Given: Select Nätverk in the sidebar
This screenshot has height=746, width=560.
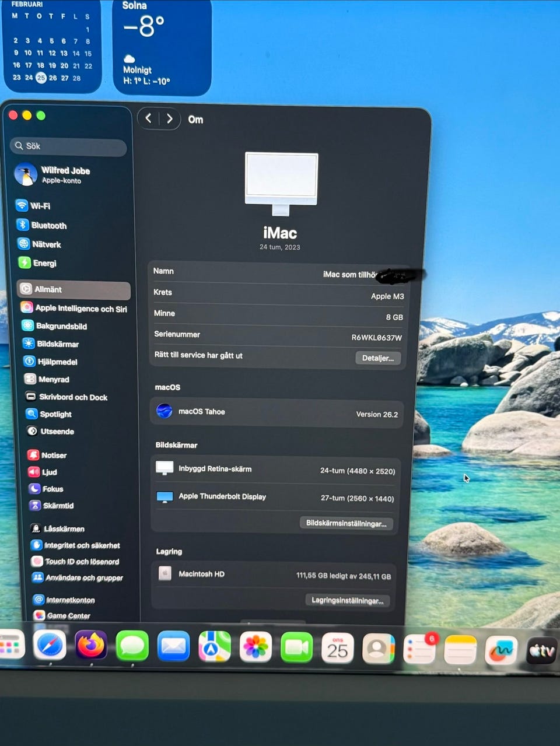Looking at the screenshot, I should 40,244.
